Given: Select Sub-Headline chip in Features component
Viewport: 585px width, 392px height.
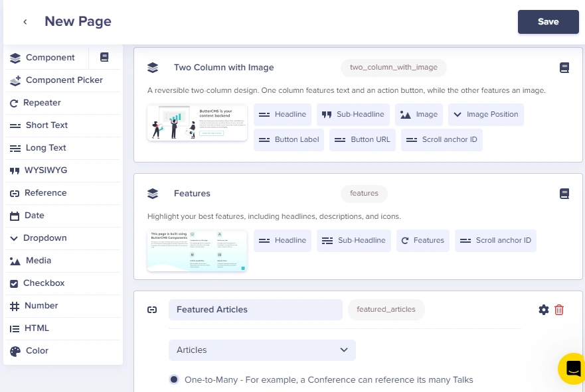Looking at the screenshot, I should click(354, 240).
